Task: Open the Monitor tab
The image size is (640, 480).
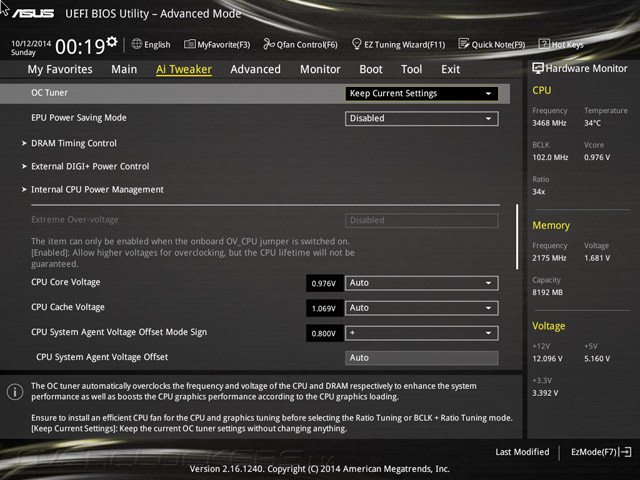Action: coord(320,69)
